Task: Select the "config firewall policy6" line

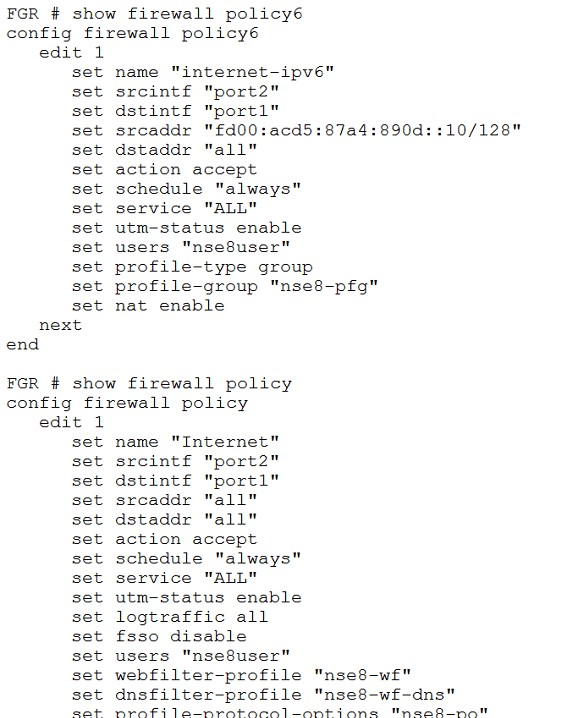Action: [x=132, y=33]
